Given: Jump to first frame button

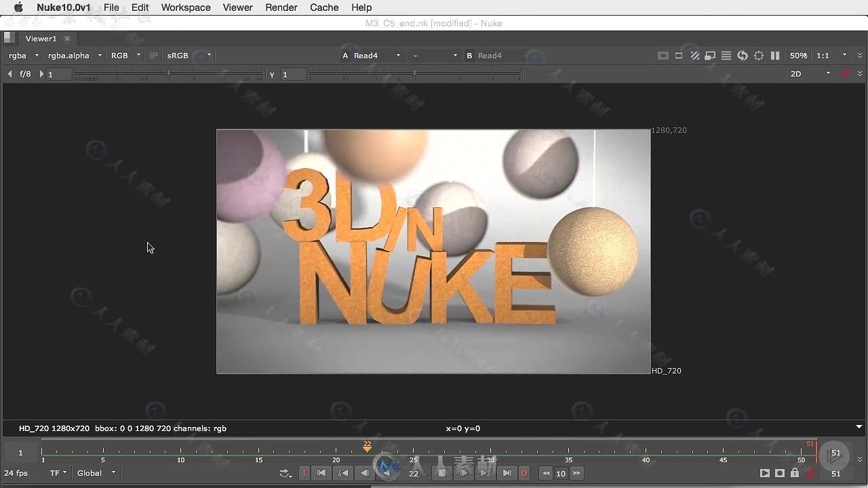Looking at the screenshot, I should click(321, 473).
